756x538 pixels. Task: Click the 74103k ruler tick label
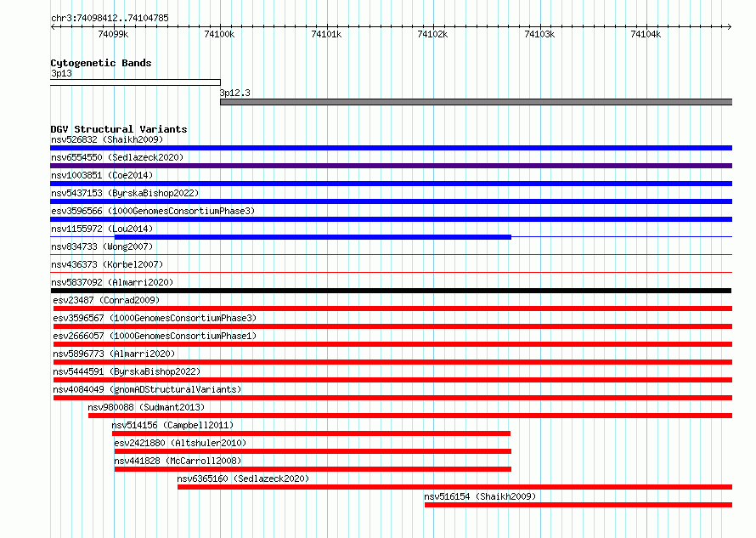(x=539, y=34)
